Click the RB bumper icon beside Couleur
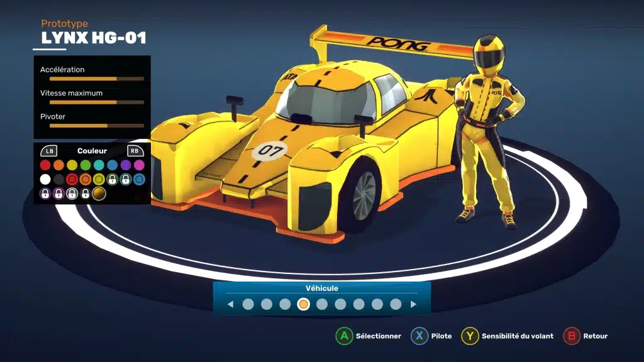The image size is (644, 362). (135, 151)
